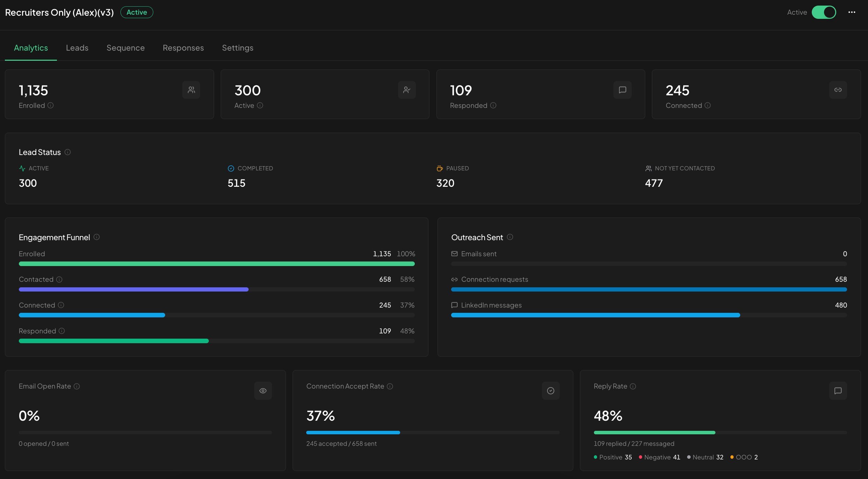Click the Emails sent envelope icon
This screenshot has height=479, width=868.
click(454, 254)
